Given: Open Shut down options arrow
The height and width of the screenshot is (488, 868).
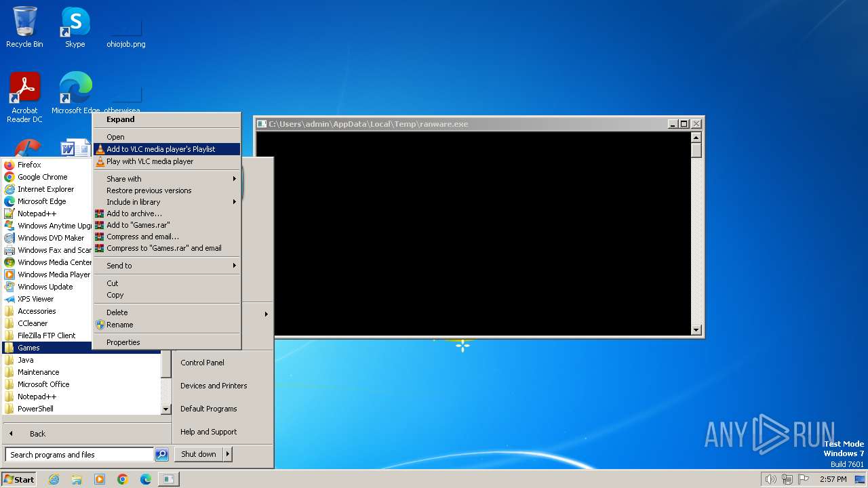Looking at the screenshot, I should [227, 454].
